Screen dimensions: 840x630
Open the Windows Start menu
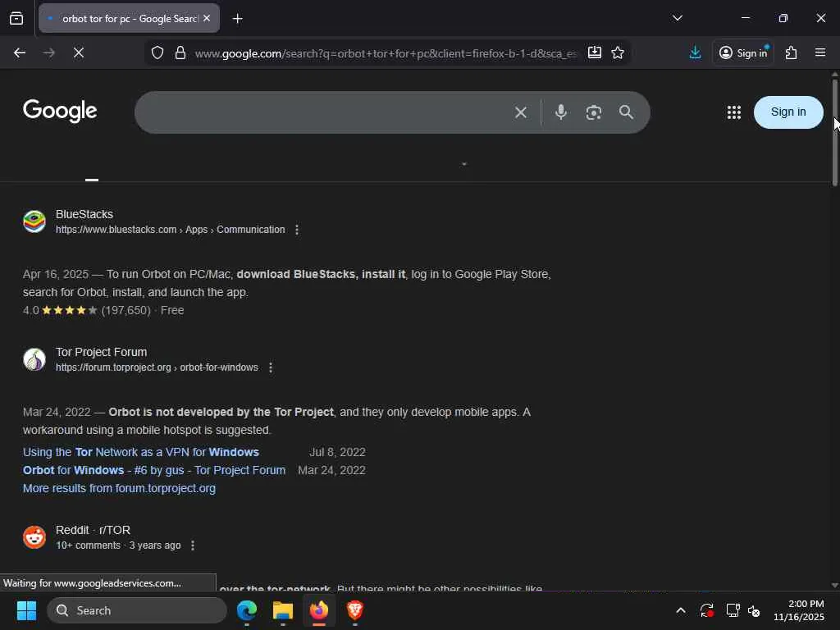(x=26, y=610)
